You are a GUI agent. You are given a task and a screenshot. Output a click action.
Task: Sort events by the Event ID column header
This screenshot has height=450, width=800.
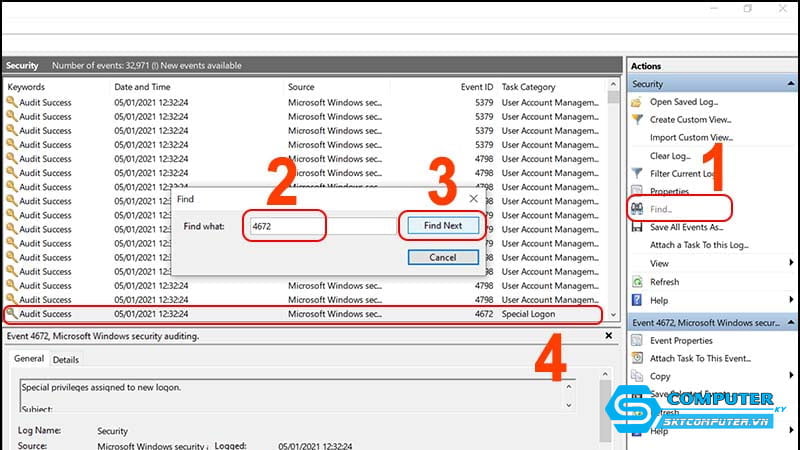pyautogui.click(x=476, y=88)
